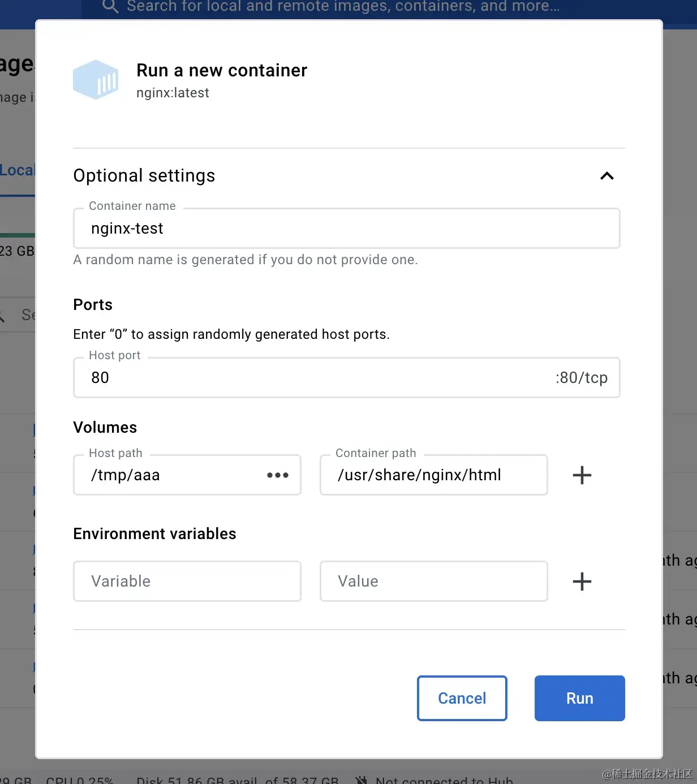697x784 pixels.
Task: Select the Container path input
Action: [x=433, y=475]
